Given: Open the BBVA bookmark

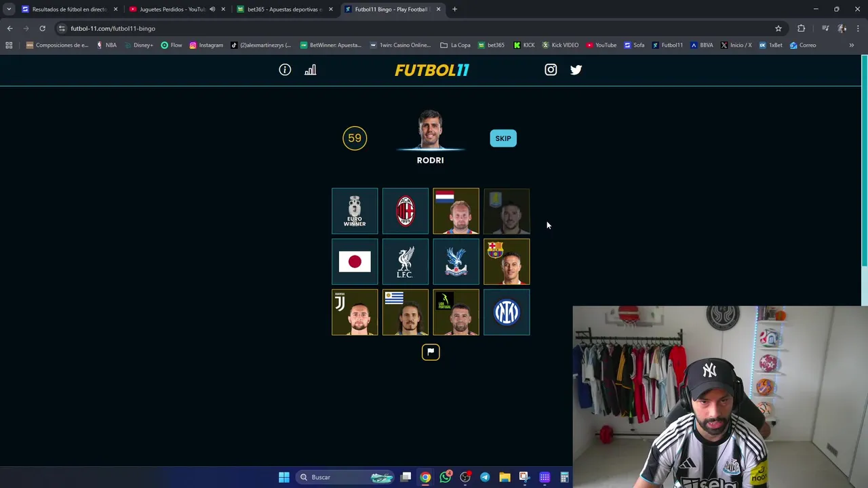Looking at the screenshot, I should pos(701,45).
